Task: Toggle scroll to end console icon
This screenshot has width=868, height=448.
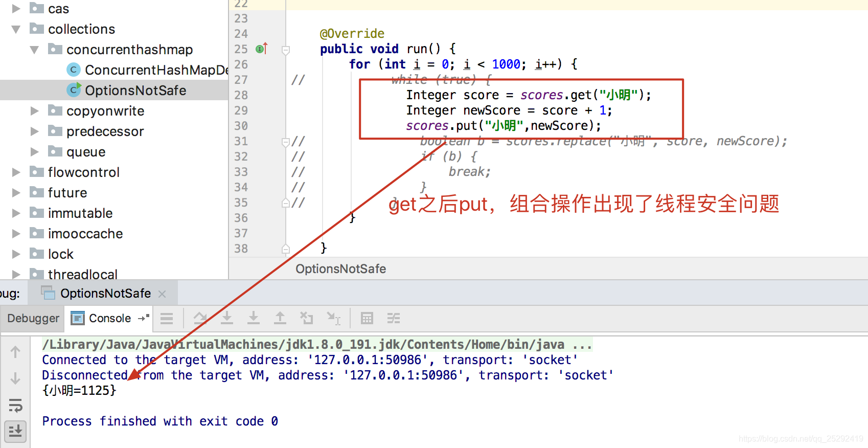Action: (x=15, y=431)
